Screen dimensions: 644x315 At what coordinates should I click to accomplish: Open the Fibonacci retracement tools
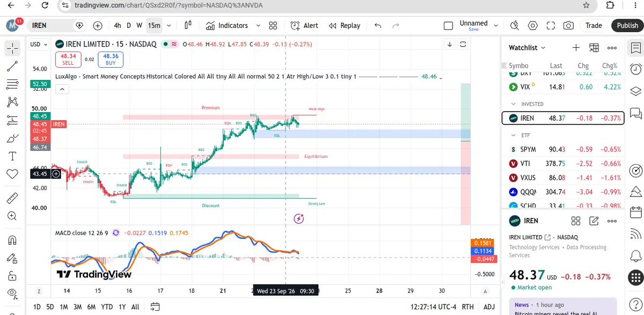tap(12, 84)
